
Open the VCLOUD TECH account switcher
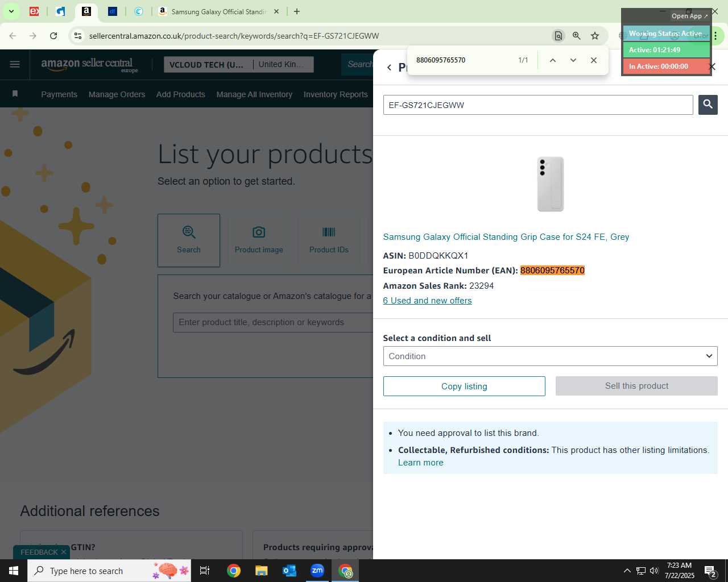point(207,65)
